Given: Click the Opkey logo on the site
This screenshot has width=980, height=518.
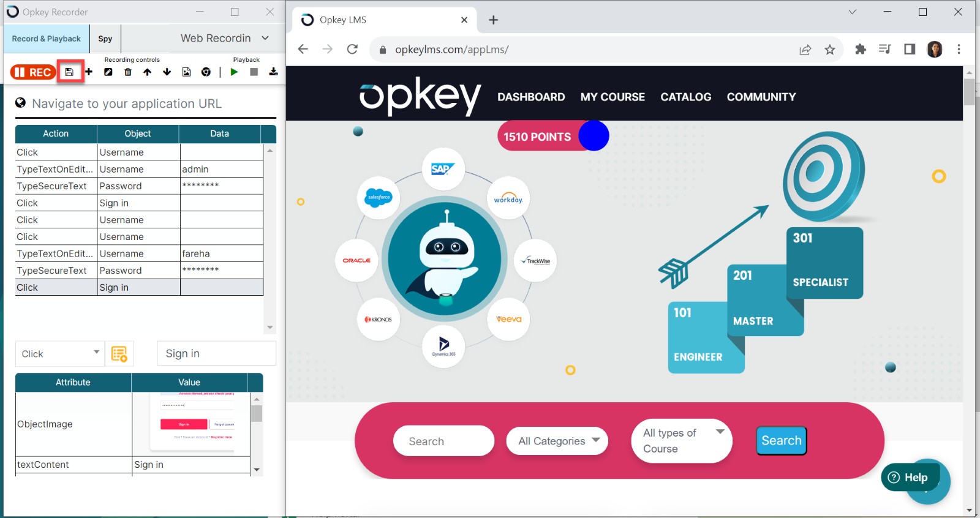Looking at the screenshot, I should coord(420,96).
